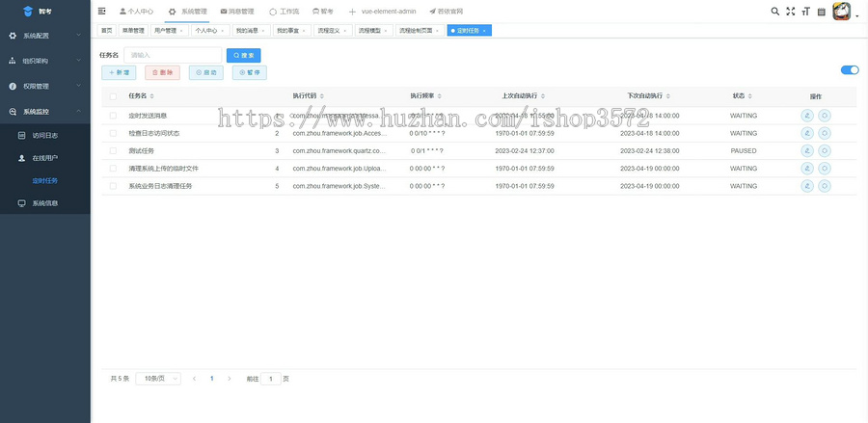Sort by 状态 column sort arrows
The width and height of the screenshot is (868, 423).
(750, 96)
